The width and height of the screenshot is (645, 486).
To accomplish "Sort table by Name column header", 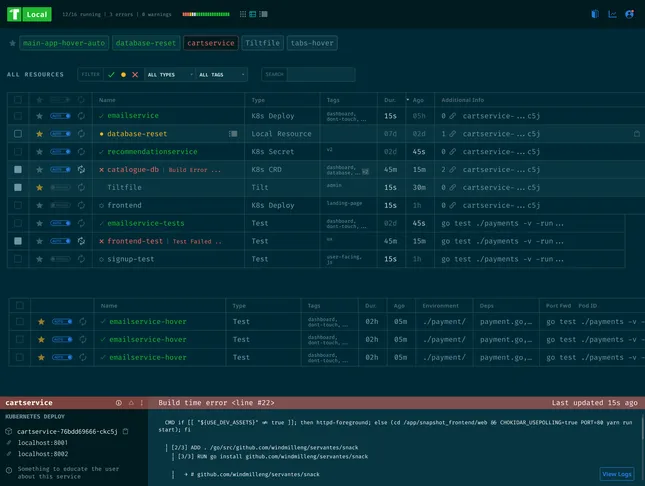I will pos(107,100).
